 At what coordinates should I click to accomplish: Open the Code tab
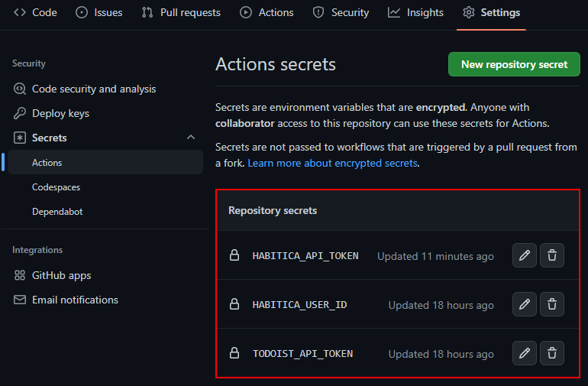point(35,12)
